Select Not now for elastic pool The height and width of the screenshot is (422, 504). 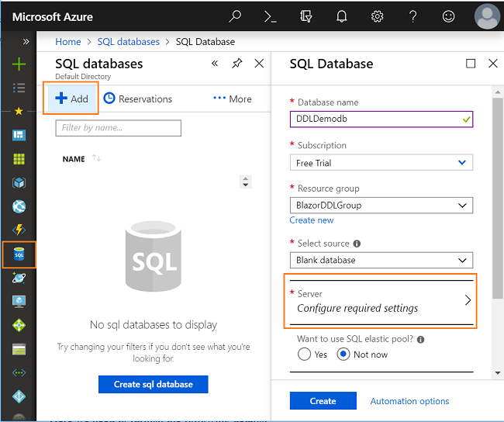point(343,355)
